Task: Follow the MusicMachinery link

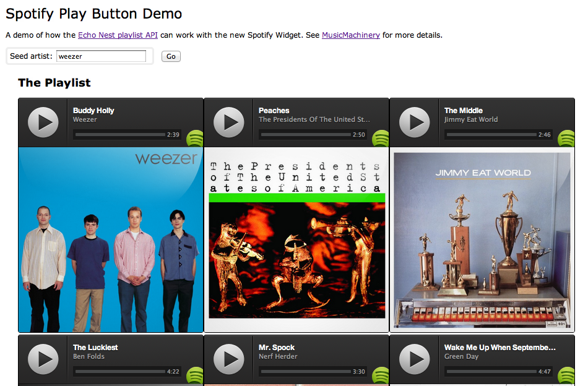Action: [x=350, y=35]
